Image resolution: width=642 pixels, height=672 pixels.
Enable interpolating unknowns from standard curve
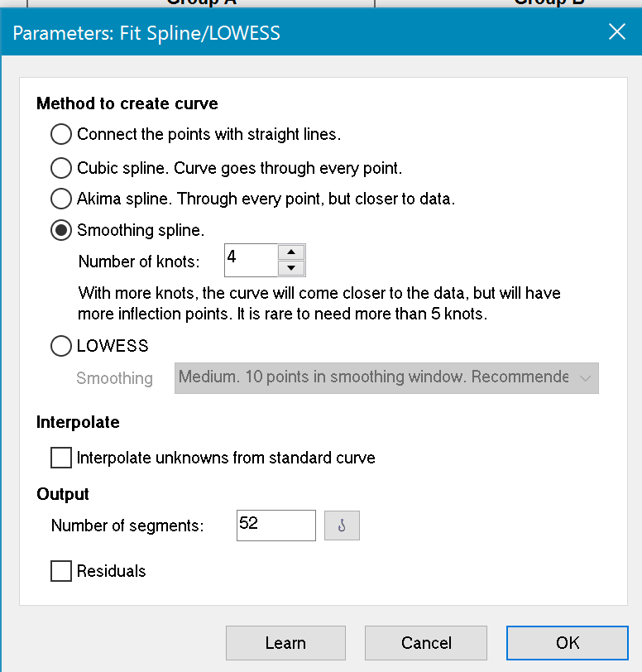[x=61, y=458]
